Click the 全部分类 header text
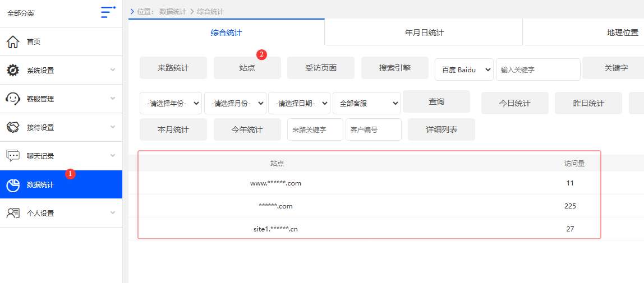 click(21, 13)
